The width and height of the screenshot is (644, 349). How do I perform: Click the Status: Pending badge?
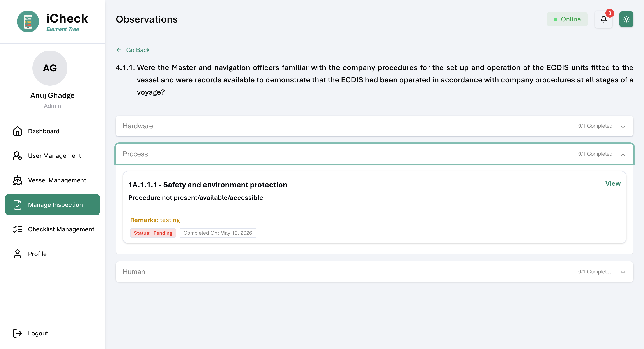tap(153, 233)
